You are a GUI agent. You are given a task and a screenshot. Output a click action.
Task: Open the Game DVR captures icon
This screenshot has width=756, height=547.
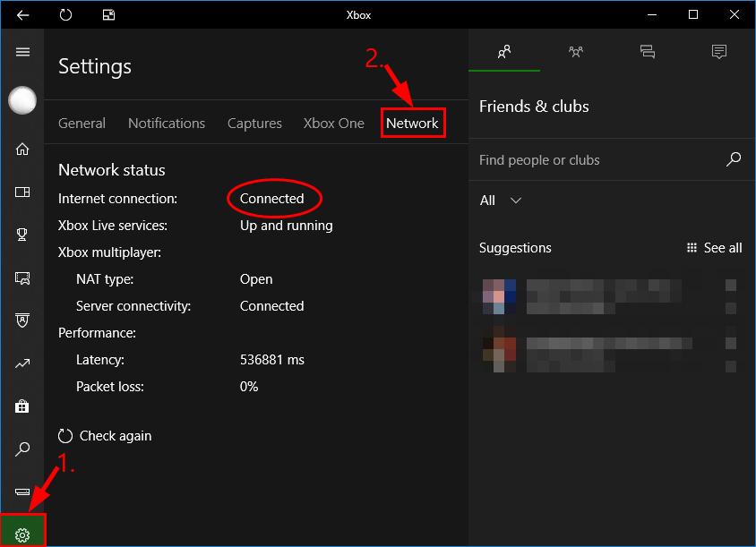tap(22, 278)
